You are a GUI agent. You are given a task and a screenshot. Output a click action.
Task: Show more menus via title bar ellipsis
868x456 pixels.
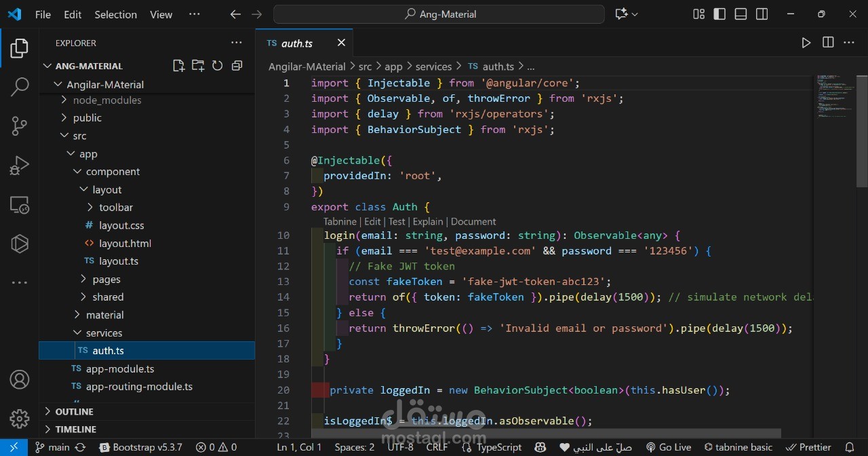coord(195,14)
